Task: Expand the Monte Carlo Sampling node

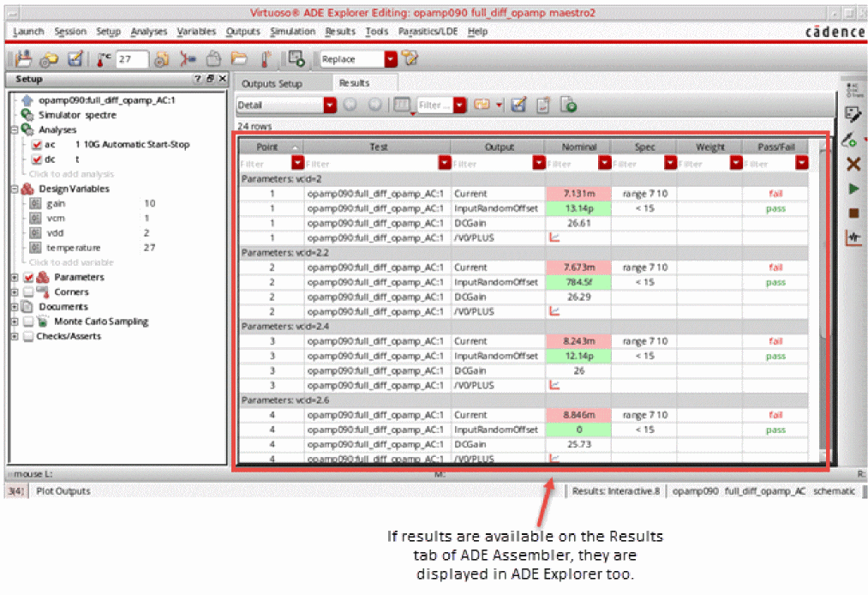Action: coord(15,322)
